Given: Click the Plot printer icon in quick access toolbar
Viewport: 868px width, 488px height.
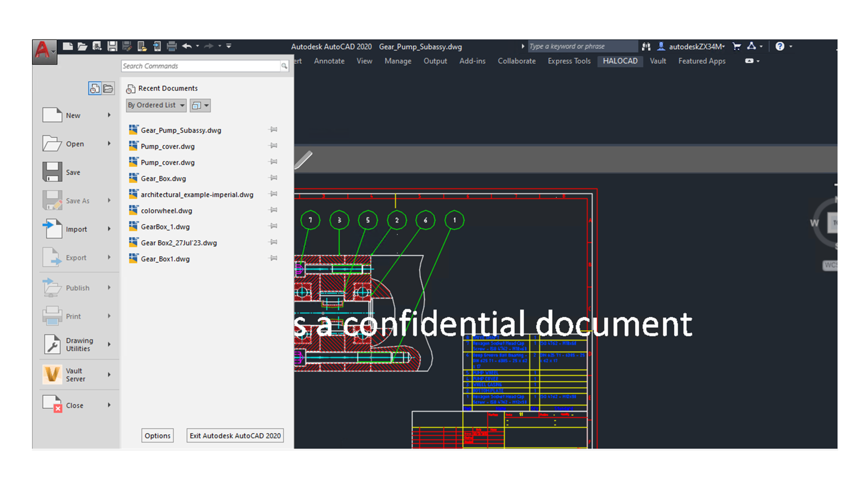Looking at the screenshot, I should pos(171,47).
